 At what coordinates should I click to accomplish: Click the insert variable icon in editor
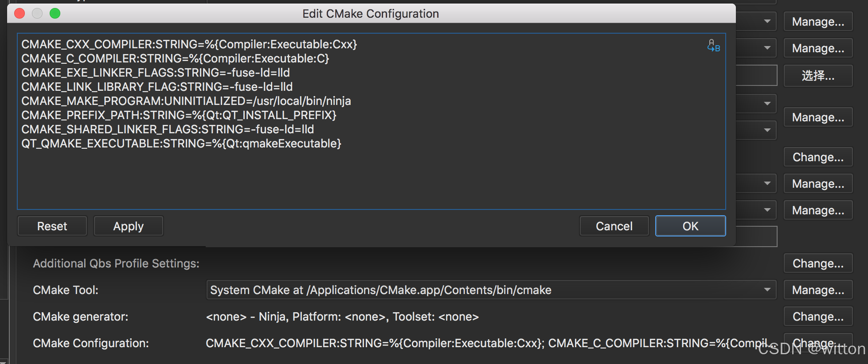(713, 46)
